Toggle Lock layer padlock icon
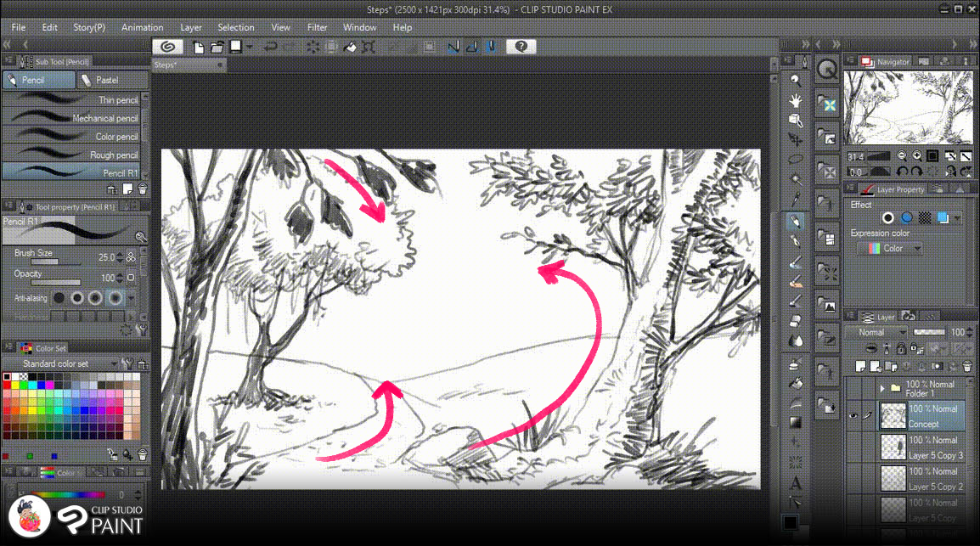Screen dimensions: 980x546 coord(901,349)
